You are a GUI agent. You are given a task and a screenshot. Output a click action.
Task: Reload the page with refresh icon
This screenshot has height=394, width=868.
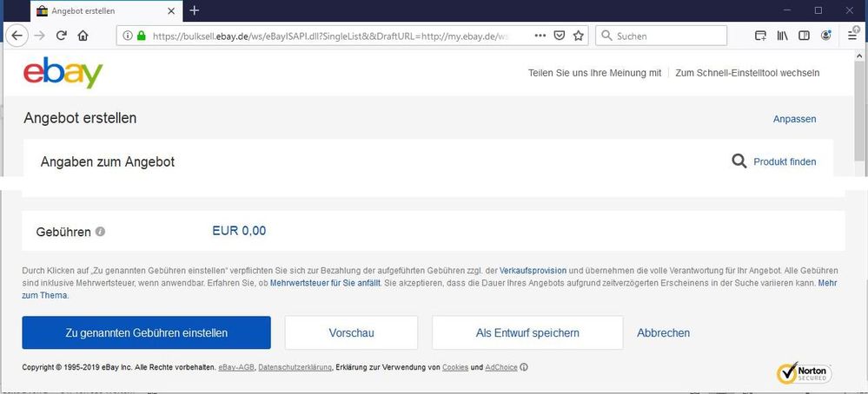click(62, 36)
